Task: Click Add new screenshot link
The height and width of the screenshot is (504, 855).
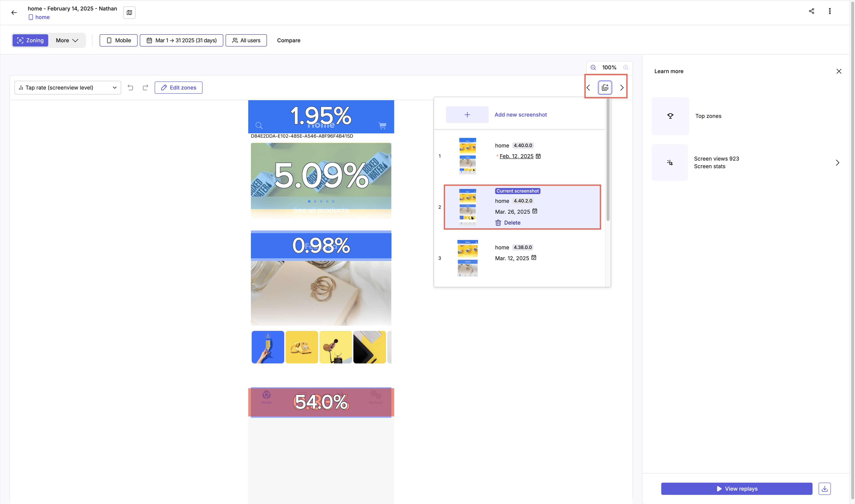Action: pos(520,115)
